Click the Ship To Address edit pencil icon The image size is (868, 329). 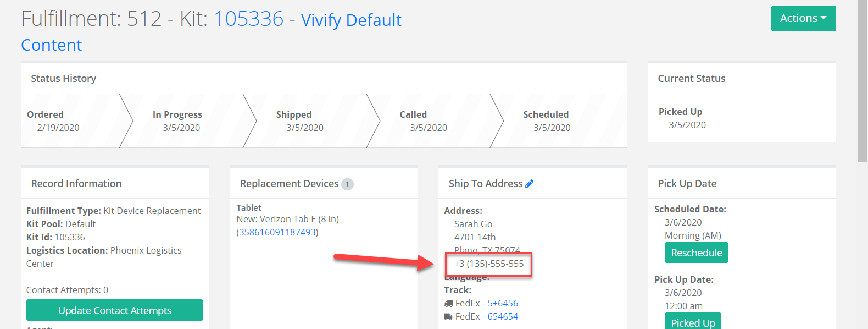tap(530, 184)
